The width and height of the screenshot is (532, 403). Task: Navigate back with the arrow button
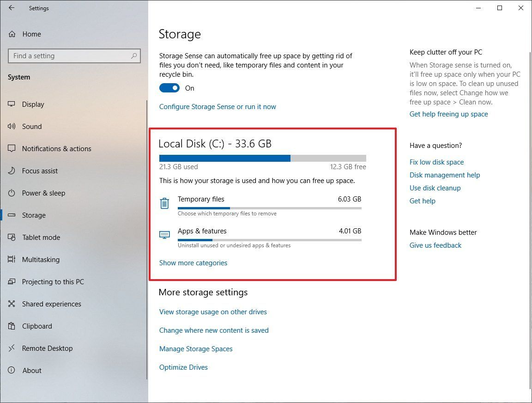[12, 8]
